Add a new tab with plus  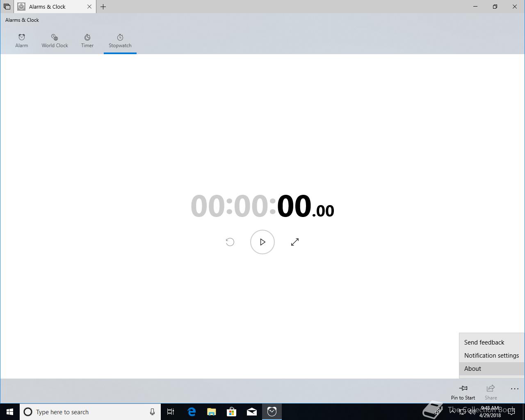coord(103,7)
